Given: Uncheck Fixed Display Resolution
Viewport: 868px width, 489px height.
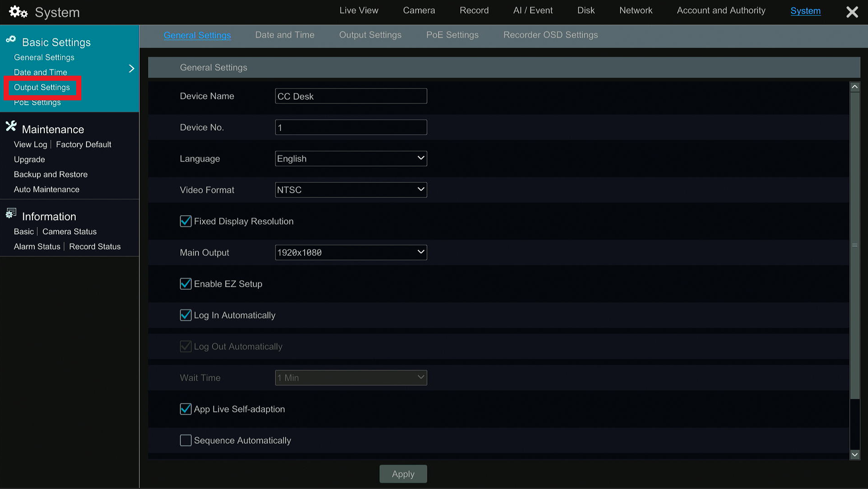Looking at the screenshot, I should point(185,221).
